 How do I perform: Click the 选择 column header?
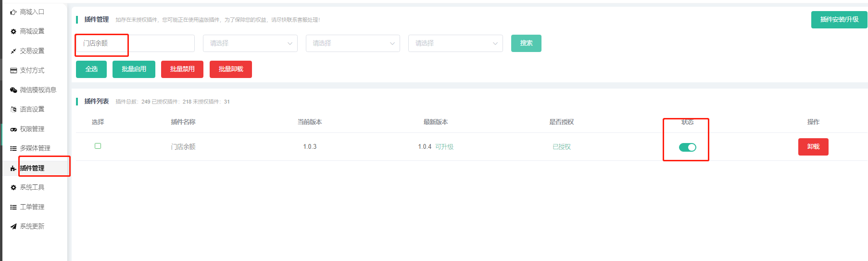click(x=98, y=122)
